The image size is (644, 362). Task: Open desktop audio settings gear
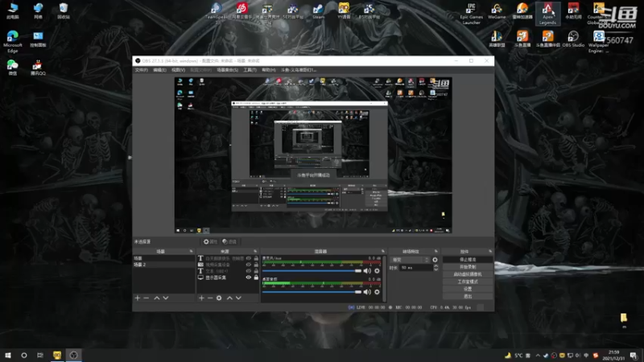377,292
